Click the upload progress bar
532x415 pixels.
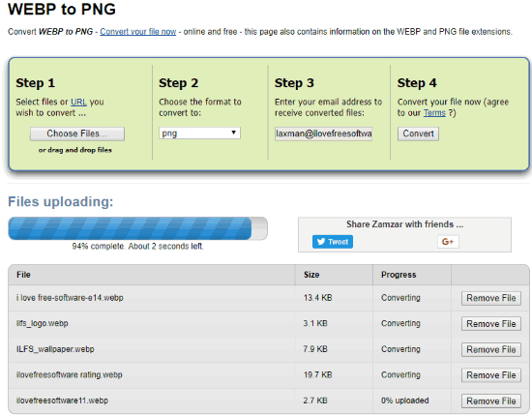coord(137,228)
